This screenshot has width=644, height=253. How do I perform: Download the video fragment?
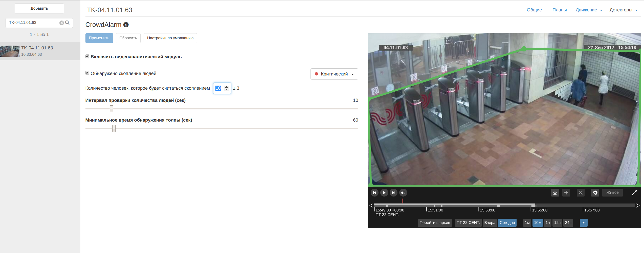(555, 193)
